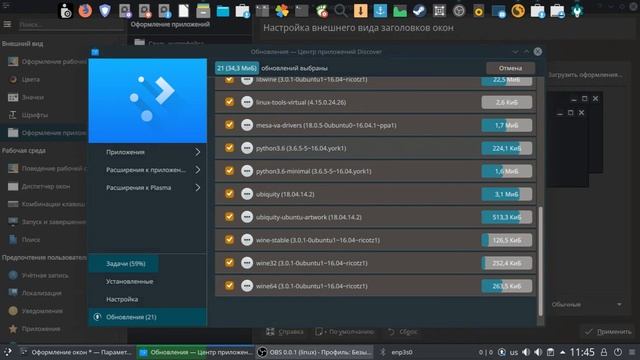
Task: Launch the blue anchor app in the dock
Action: coord(380,10)
